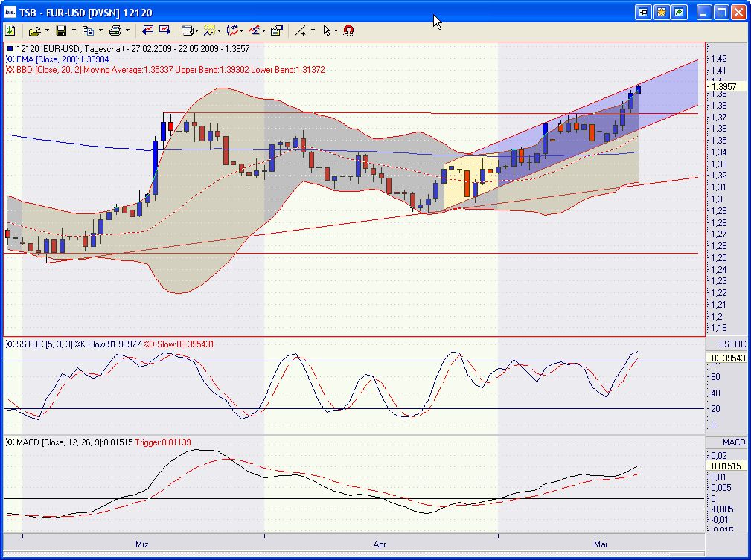The height and width of the screenshot is (560, 751).
Task: Toggle the panel layout icon in title bar
Action: click(x=643, y=11)
